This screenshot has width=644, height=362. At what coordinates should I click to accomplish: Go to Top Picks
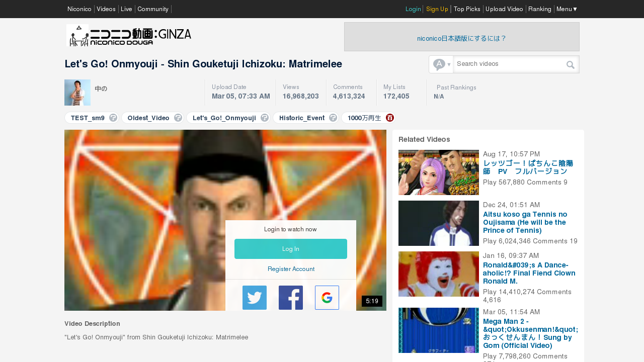coord(467,9)
